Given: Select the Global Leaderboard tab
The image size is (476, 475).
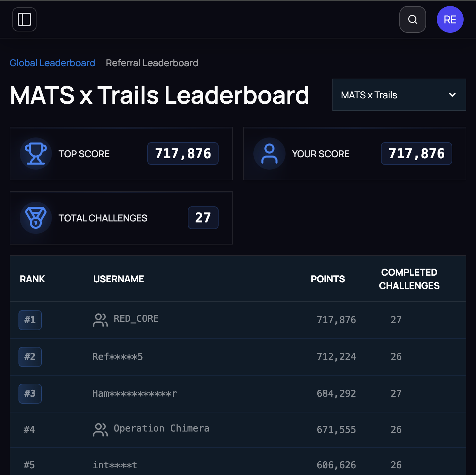Looking at the screenshot, I should tap(52, 63).
